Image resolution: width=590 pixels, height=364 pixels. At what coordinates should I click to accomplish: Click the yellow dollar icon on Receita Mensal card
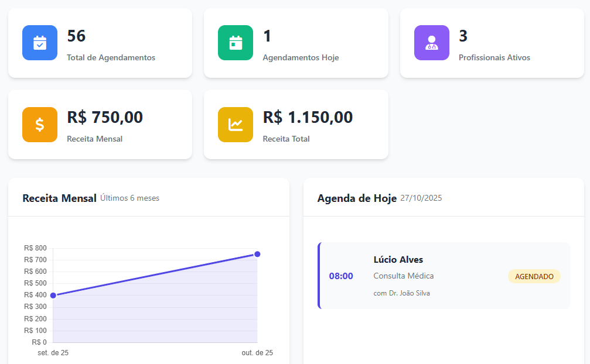[x=39, y=124]
